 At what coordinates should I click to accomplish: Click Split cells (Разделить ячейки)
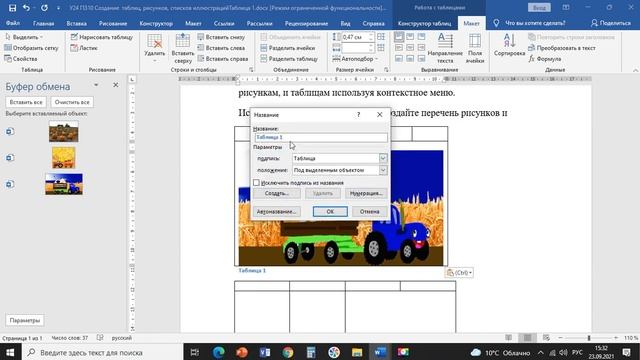tap(288, 48)
